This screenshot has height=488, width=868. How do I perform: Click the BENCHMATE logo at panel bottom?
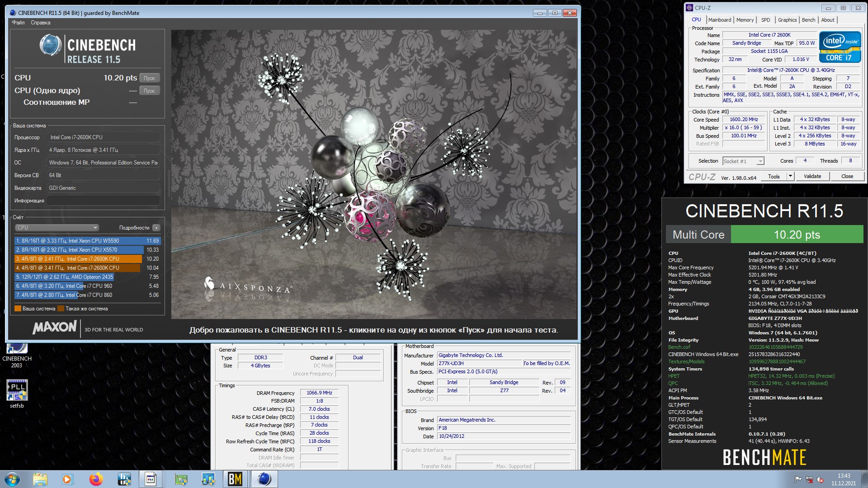point(764,457)
